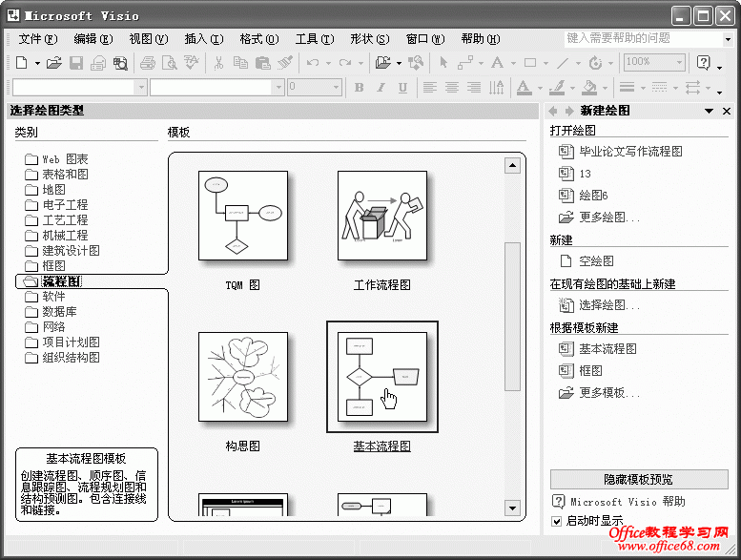
Task: Toggle Bold formatting button
Action: point(360,88)
